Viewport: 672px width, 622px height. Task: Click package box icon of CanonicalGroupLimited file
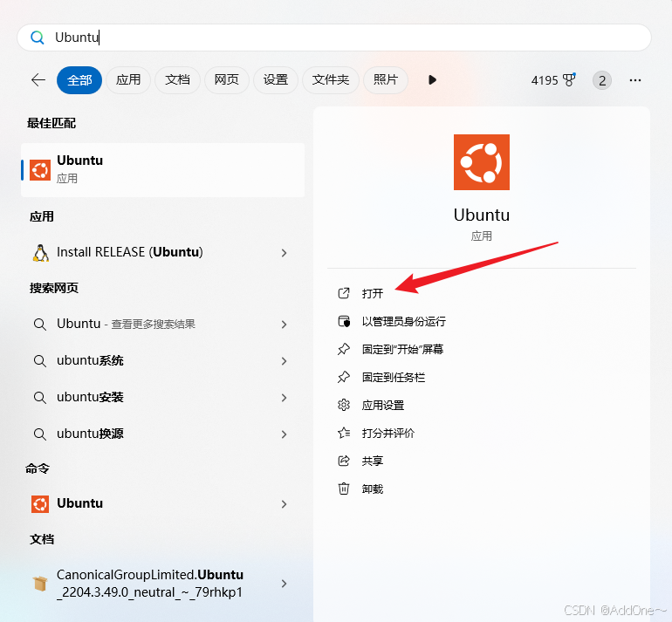40,584
